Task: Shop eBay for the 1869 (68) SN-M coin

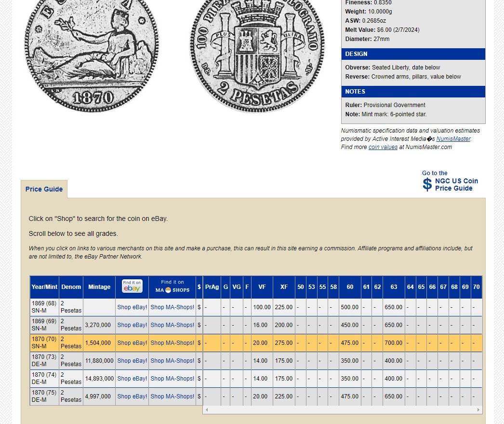Action: [x=132, y=307]
